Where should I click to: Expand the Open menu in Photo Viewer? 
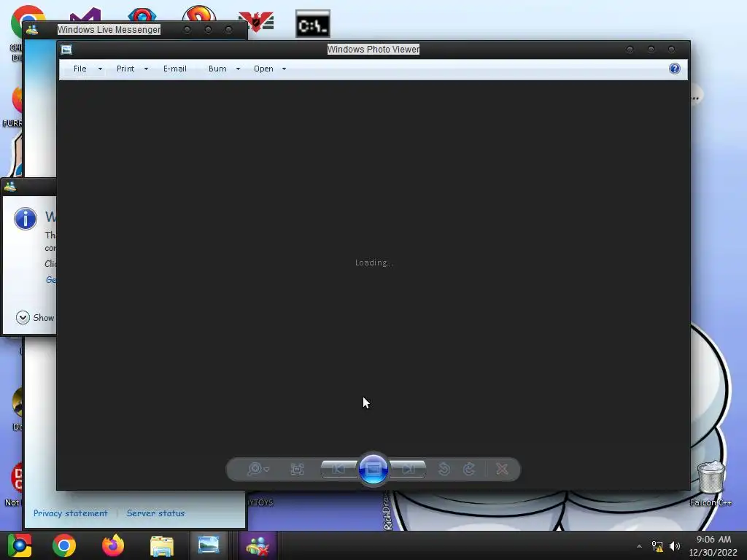pos(263,69)
